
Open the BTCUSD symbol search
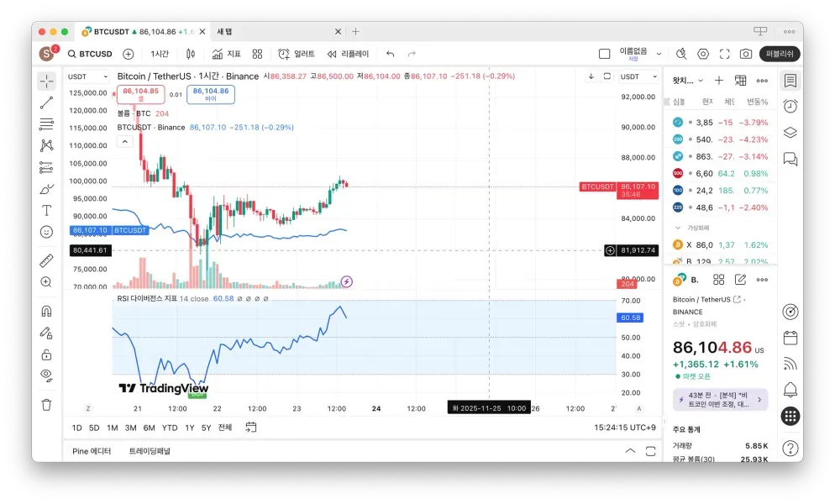(x=90, y=54)
